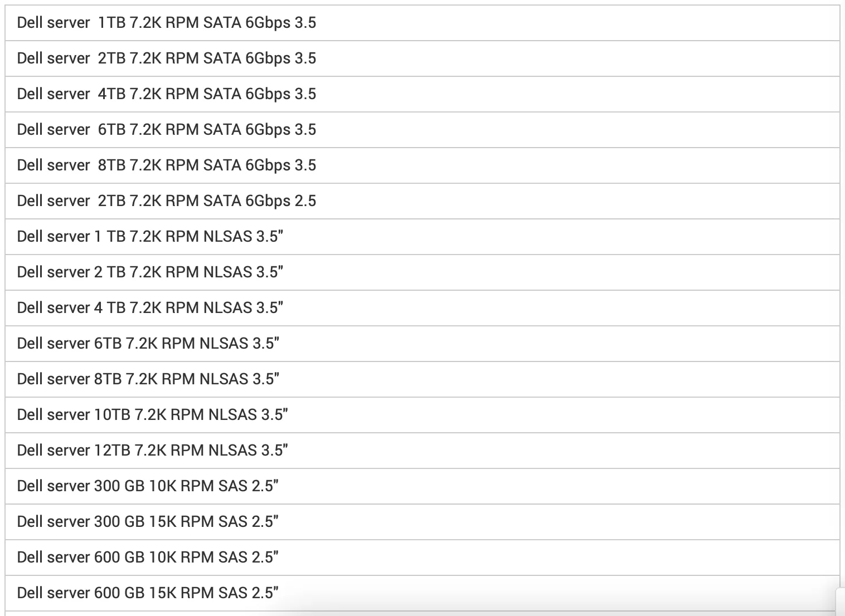Select the 12TB NLSAS 3.5" row
Image resolution: width=845 pixels, height=616 pixels.
click(152, 451)
